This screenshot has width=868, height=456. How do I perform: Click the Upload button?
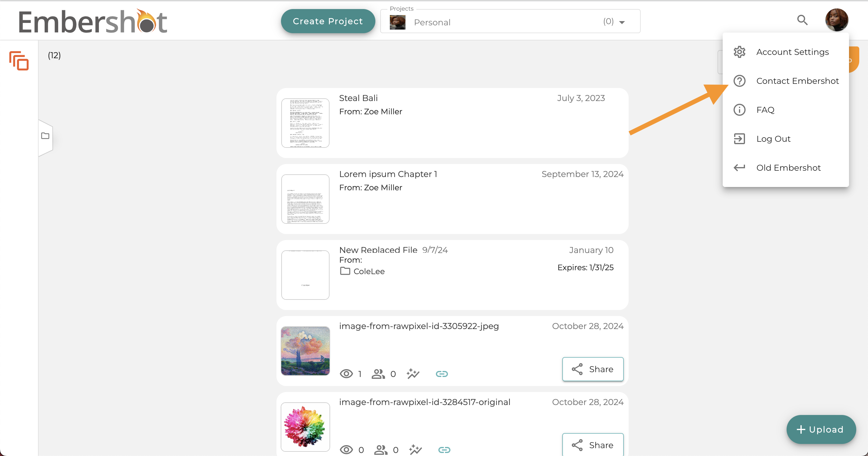(821, 429)
